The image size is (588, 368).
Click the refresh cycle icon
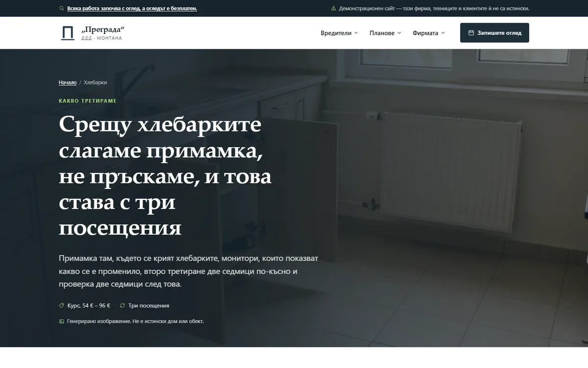(122, 305)
